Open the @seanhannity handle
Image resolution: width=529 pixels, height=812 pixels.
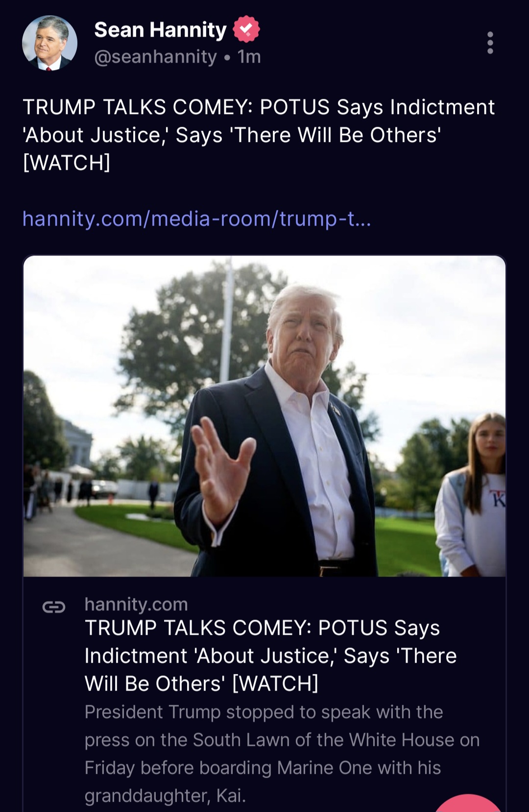pyautogui.click(x=155, y=57)
